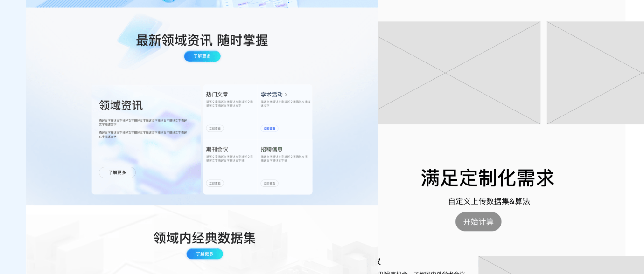The image size is (644, 274).
Task: Click the gray 开始计算 button
Action: pos(478,222)
